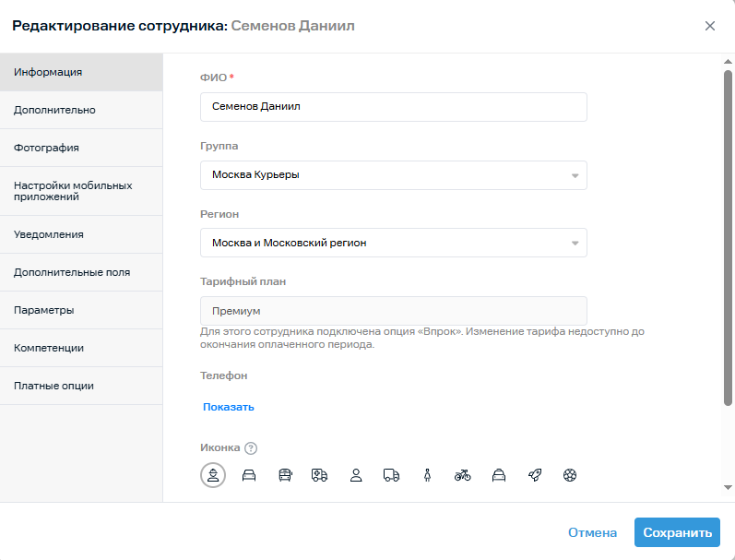Click Показать to reveal phone number
Viewport: 735px width, 560px height.
pyautogui.click(x=229, y=407)
